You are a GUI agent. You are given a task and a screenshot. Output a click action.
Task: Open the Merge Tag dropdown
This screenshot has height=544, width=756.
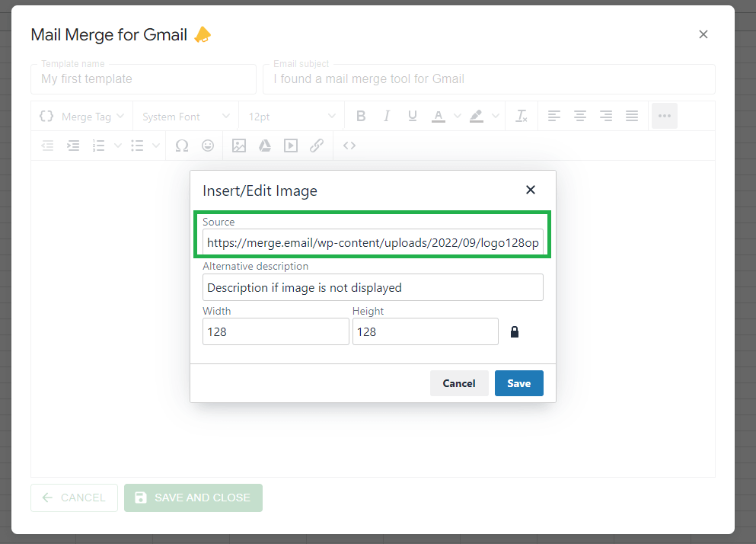82,117
